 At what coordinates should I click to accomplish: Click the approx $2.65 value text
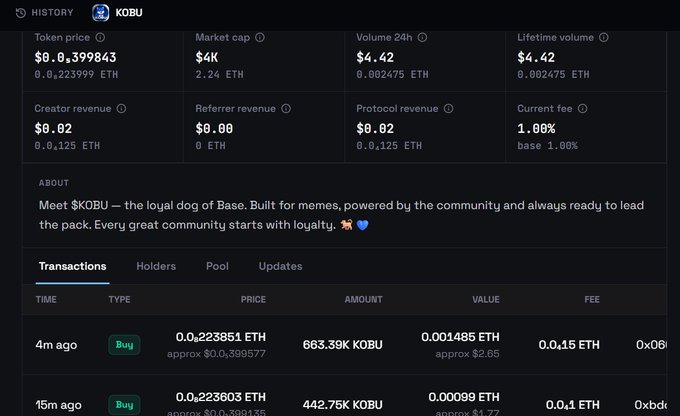point(468,354)
